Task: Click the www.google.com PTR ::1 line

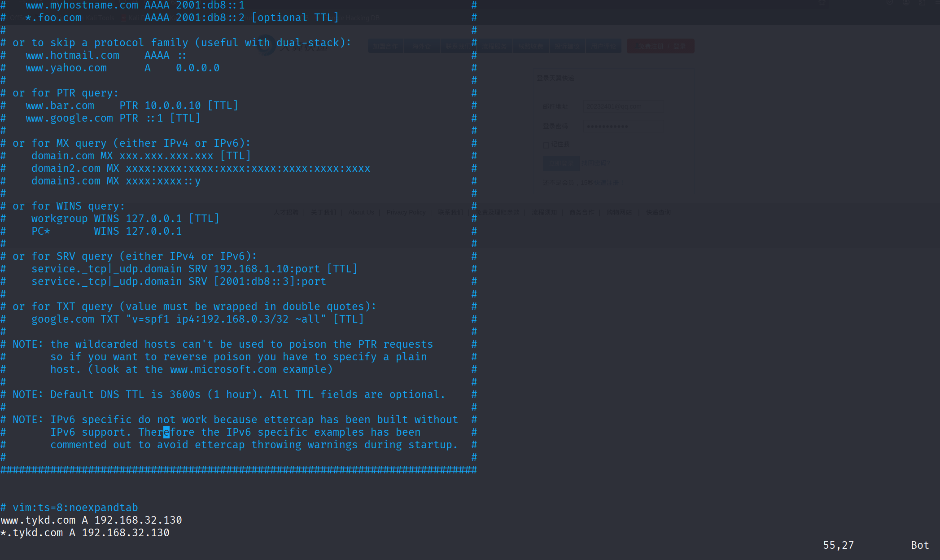Action: click(113, 118)
